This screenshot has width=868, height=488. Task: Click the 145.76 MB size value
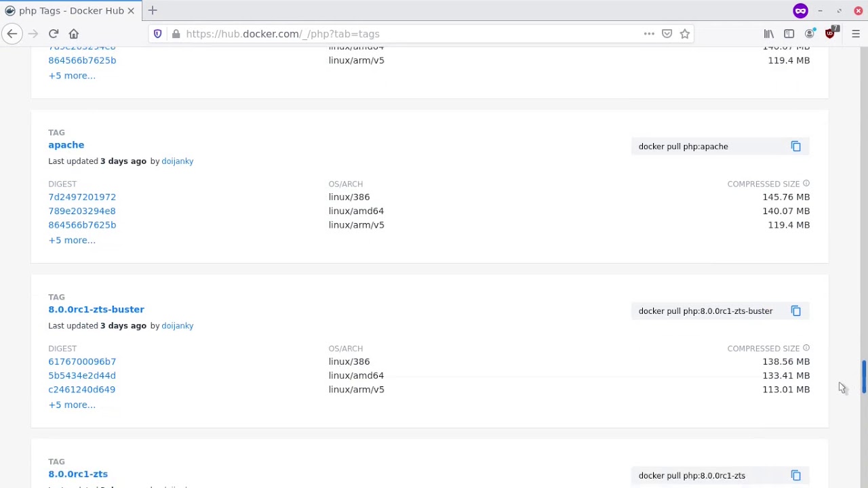click(786, 197)
